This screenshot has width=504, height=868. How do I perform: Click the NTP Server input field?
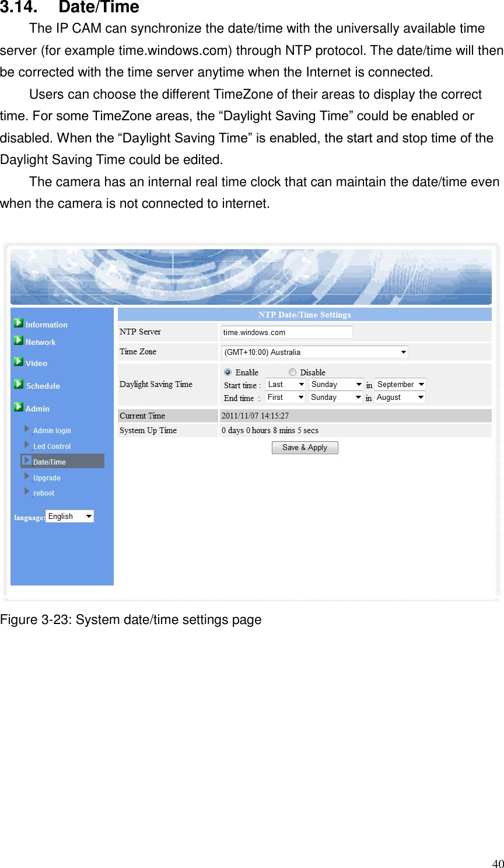click(287, 332)
